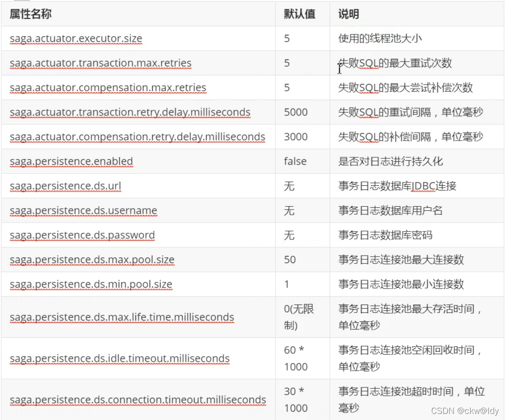Click saga.actuator.compensation.retry.delay.milliseconds cell

(x=137, y=137)
